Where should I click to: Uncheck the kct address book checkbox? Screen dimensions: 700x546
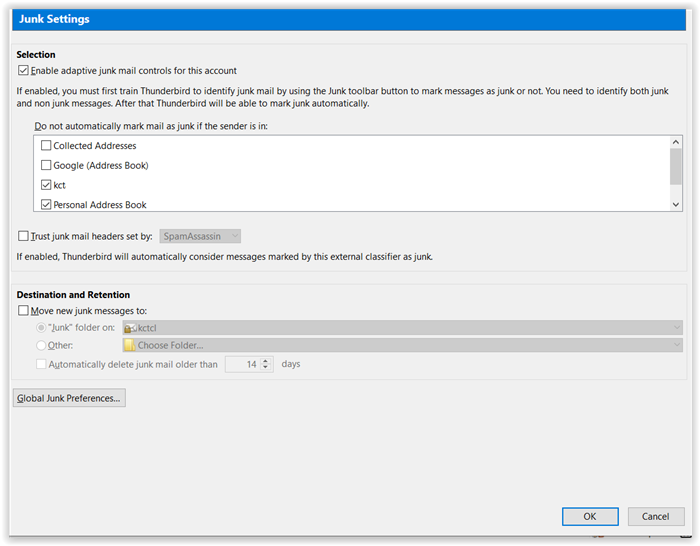pos(46,185)
